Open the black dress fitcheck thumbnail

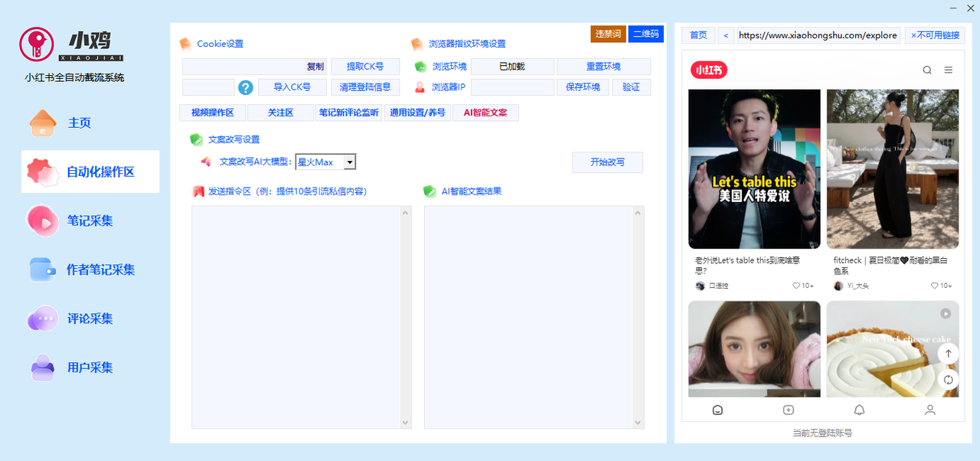(893, 169)
